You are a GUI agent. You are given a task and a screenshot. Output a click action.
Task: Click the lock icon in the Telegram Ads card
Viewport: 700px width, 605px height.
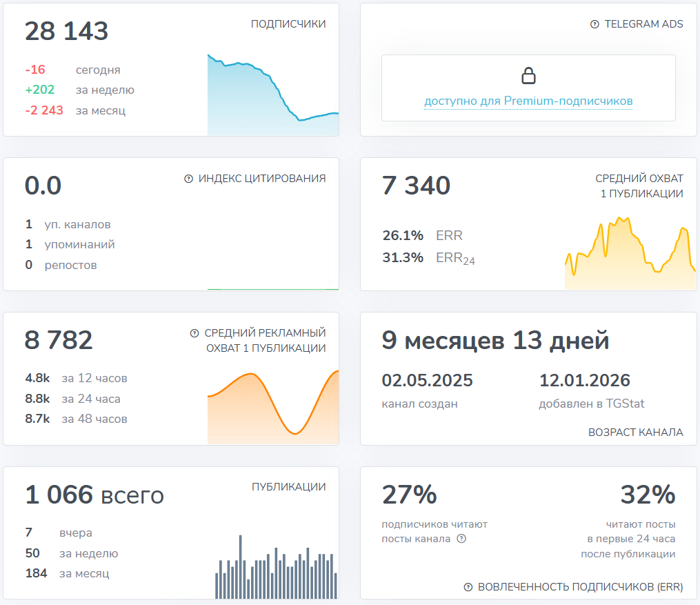coord(528,75)
